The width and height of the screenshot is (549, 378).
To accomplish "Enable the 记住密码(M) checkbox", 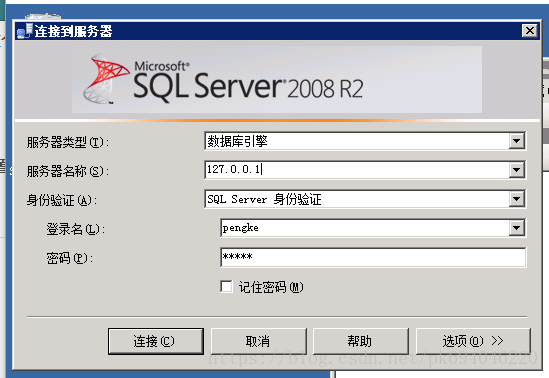I will coord(227,287).
